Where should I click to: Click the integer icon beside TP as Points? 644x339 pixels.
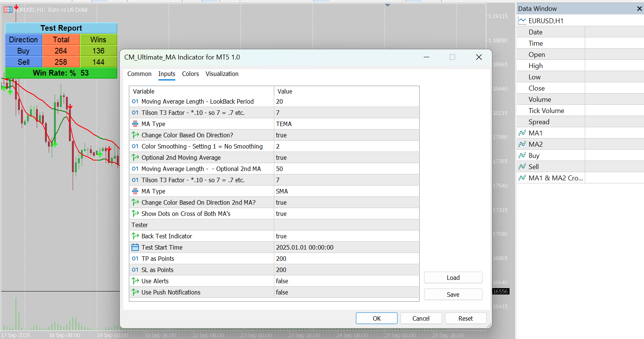coord(135,259)
